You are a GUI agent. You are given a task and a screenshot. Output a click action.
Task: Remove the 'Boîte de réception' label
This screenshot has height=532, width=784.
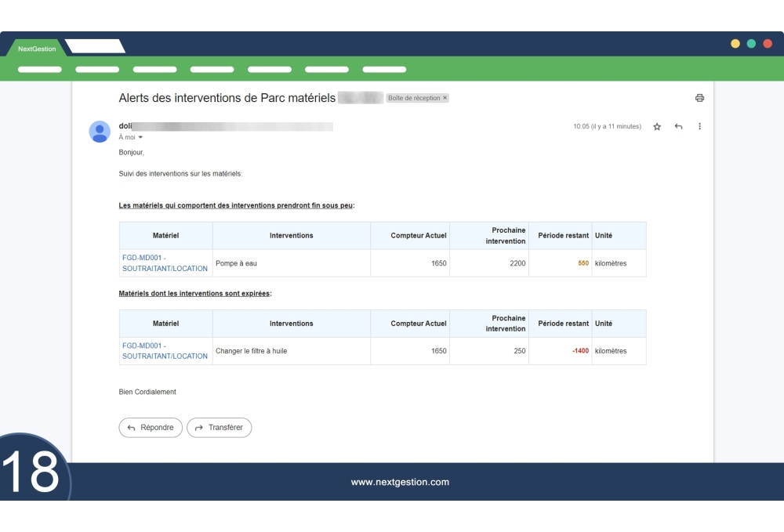coord(445,98)
